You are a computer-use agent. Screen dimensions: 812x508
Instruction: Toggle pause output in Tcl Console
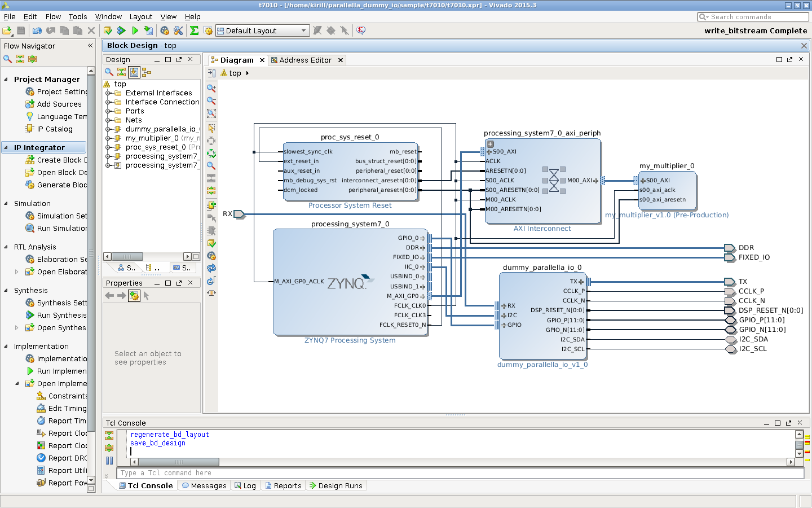[x=109, y=461]
